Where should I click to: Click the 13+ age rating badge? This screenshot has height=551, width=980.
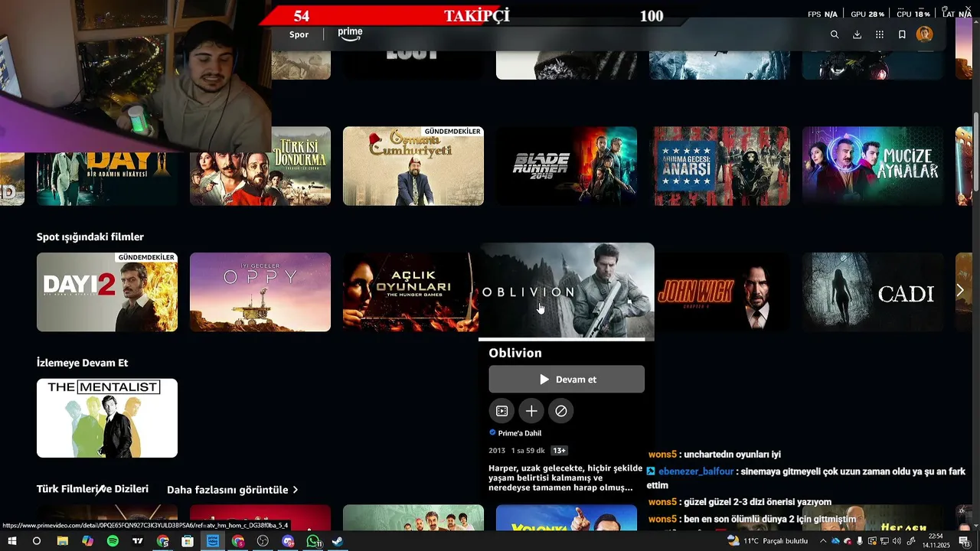(x=560, y=451)
